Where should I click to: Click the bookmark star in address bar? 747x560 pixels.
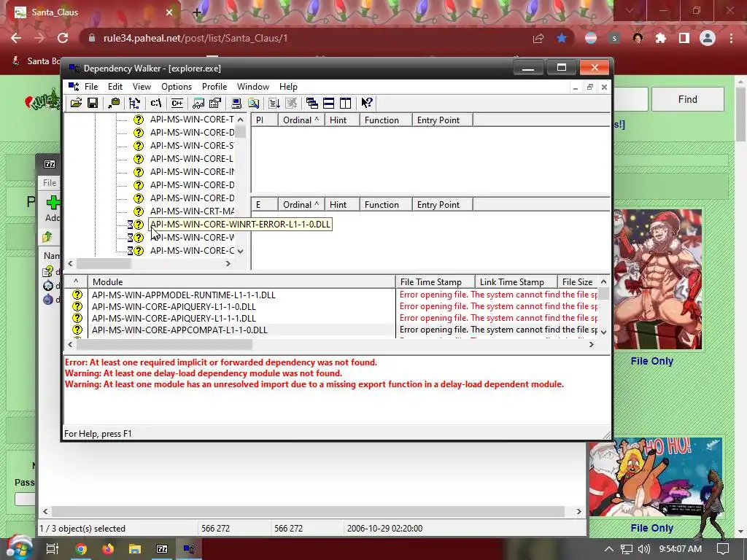coord(562,38)
